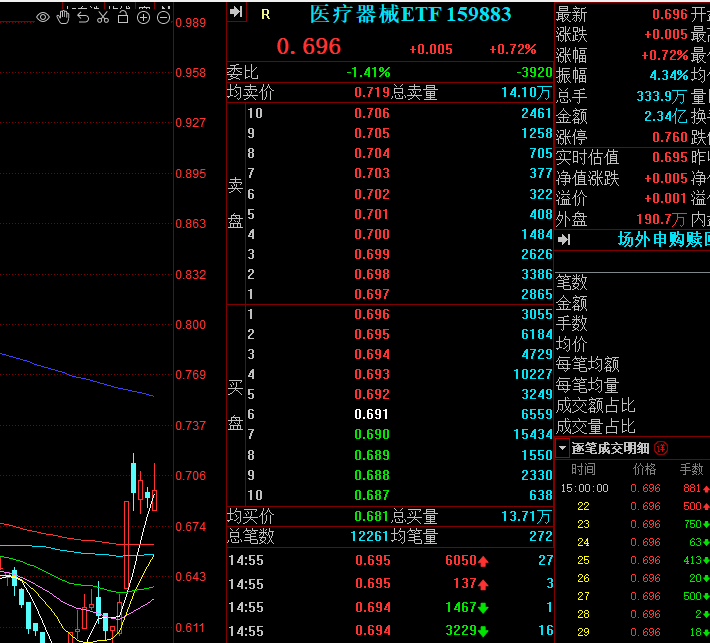Select sell level 1 price 0.697
Image resolution: width=710 pixels, height=643 pixels.
372,294
